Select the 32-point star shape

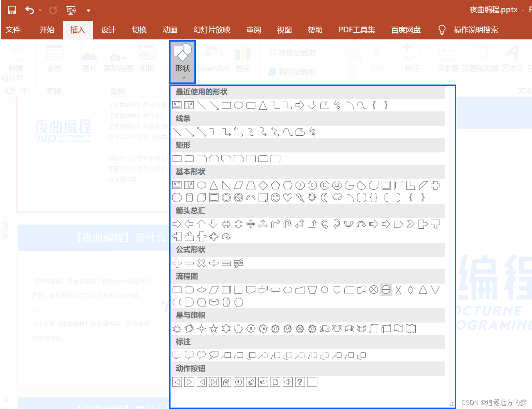[x=312, y=329]
